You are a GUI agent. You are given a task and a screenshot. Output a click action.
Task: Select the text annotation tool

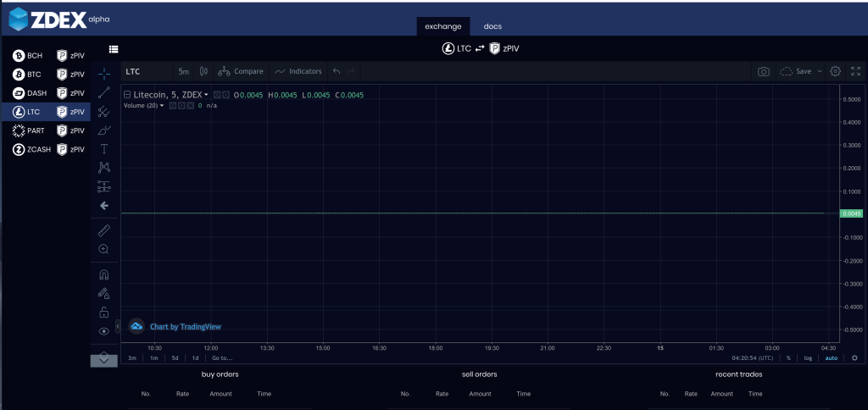tap(103, 149)
